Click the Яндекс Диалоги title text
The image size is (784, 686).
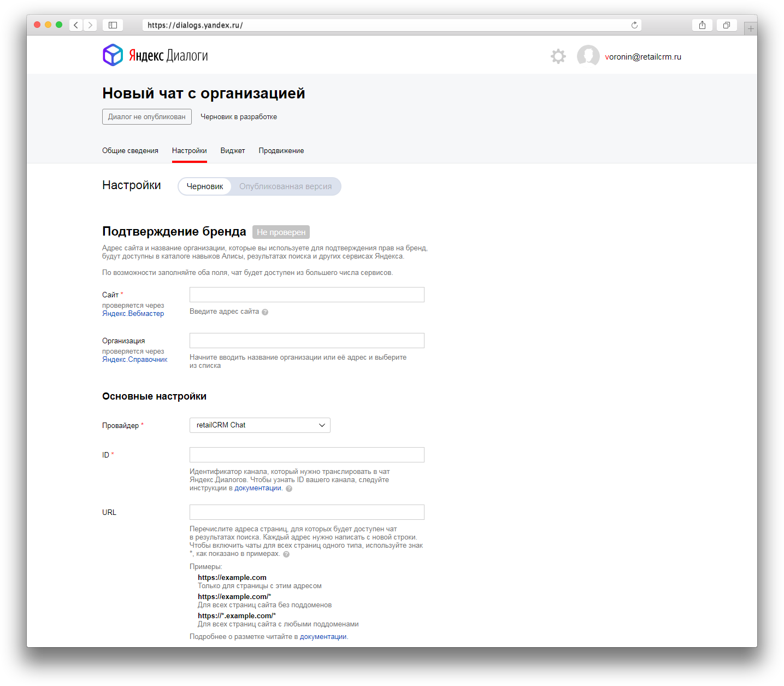tap(168, 56)
